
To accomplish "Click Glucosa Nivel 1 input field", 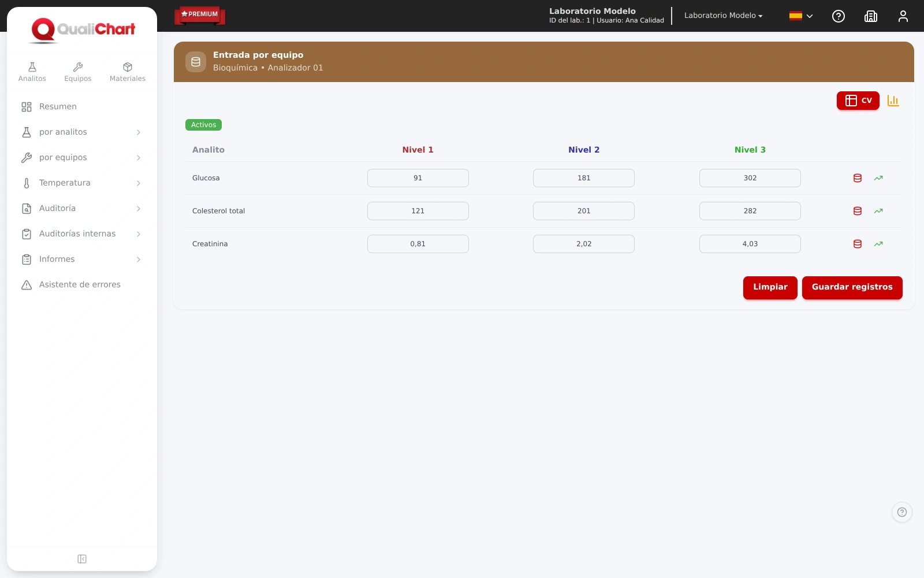I will point(418,178).
